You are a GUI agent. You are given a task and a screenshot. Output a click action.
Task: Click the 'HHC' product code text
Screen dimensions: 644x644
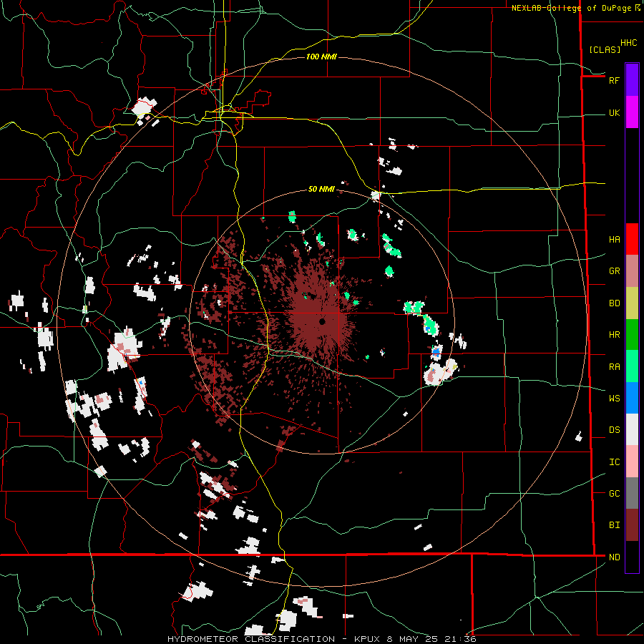point(628,43)
